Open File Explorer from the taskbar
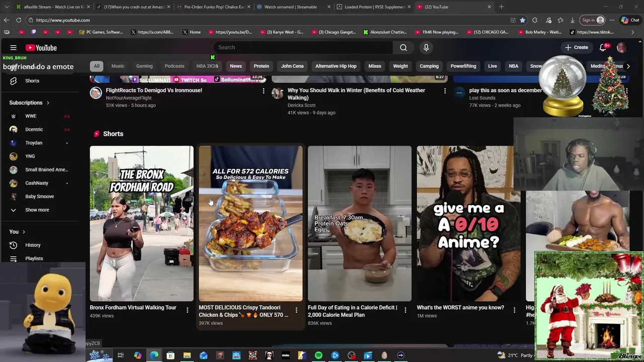This screenshot has height=362, width=644. [187, 355]
